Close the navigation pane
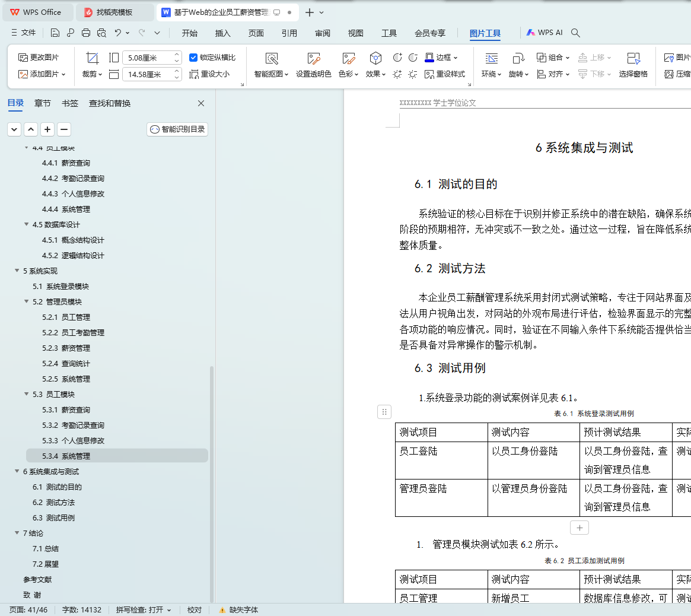The height and width of the screenshot is (616, 691). [x=201, y=103]
